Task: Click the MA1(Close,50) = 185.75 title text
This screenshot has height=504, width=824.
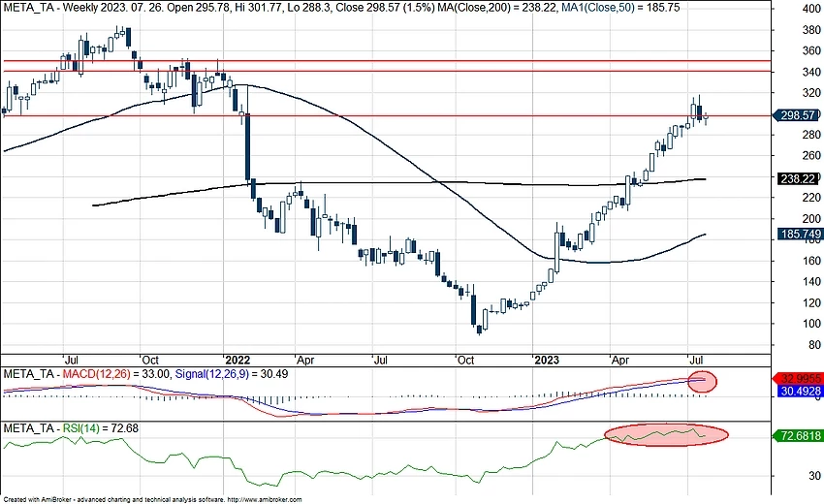Action: coord(620,8)
